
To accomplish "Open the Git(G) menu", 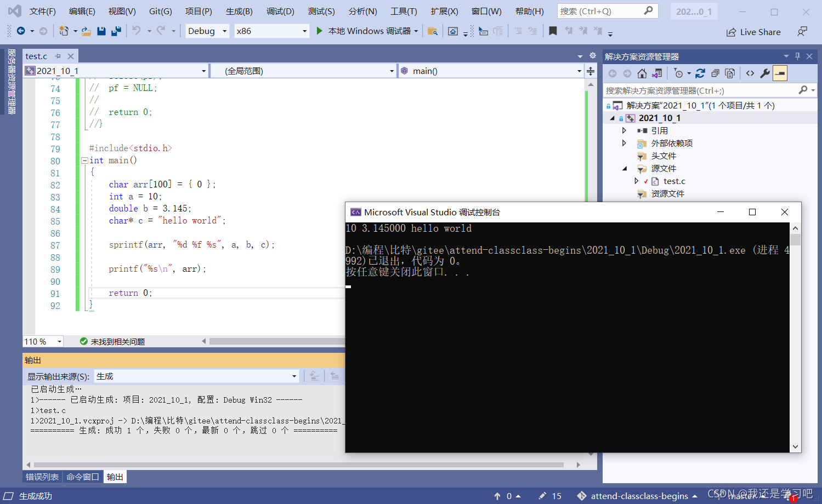I will click(161, 11).
